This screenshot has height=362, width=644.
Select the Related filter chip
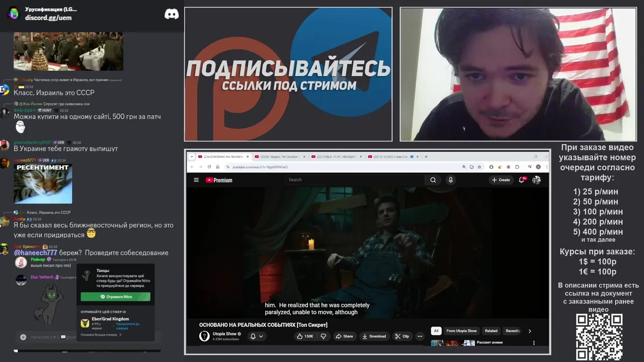click(x=491, y=331)
